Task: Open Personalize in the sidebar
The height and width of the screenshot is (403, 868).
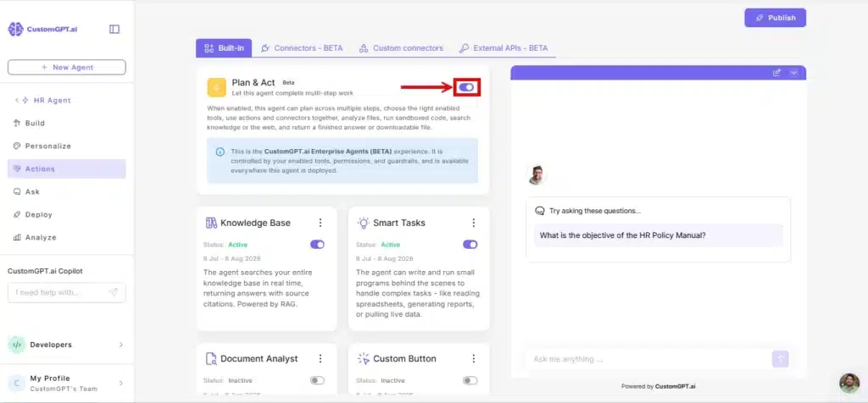Action: pyautogui.click(x=66, y=146)
